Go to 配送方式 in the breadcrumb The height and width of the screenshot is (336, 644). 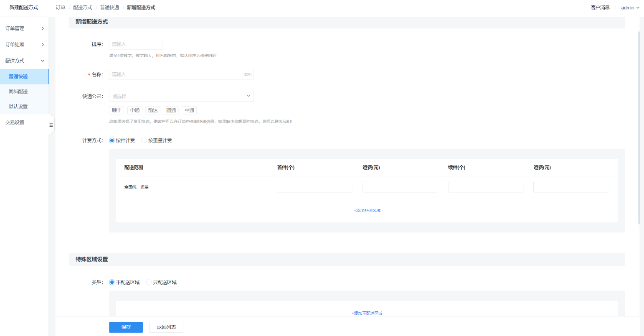tap(83, 8)
